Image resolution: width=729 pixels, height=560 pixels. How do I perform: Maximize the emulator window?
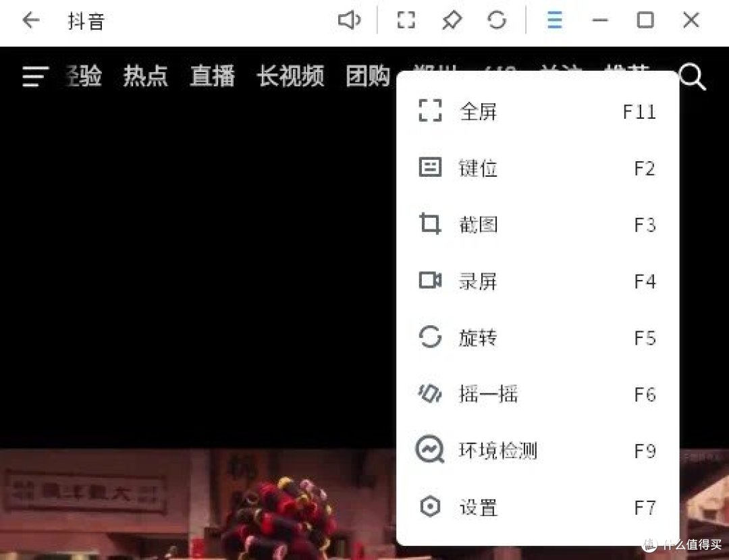[645, 20]
